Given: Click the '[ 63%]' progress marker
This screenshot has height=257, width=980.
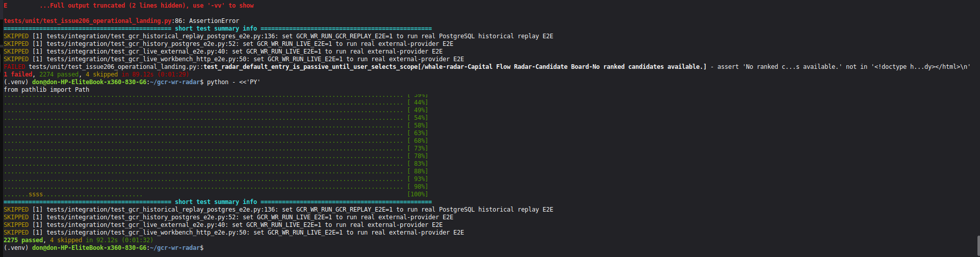Looking at the screenshot, I should [x=418, y=133].
